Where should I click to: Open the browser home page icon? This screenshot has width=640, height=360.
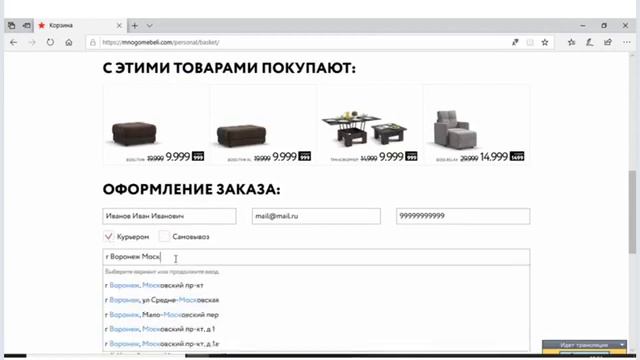pyautogui.click(x=69, y=42)
